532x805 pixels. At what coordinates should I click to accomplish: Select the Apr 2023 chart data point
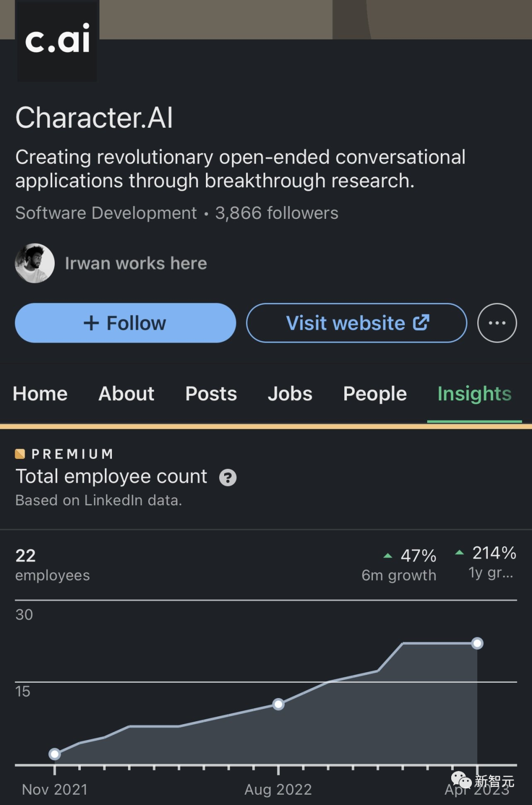click(477, 643)
